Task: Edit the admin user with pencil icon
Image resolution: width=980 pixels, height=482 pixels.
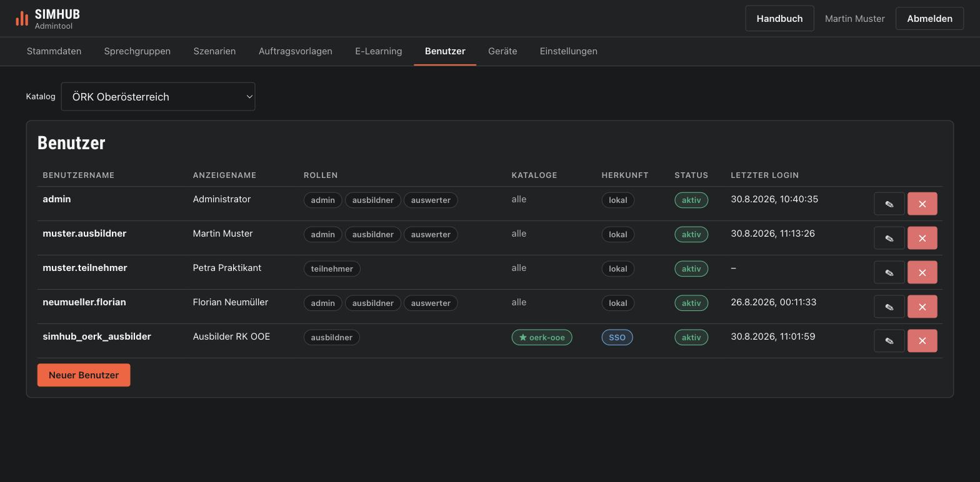Action: point(889,204)
